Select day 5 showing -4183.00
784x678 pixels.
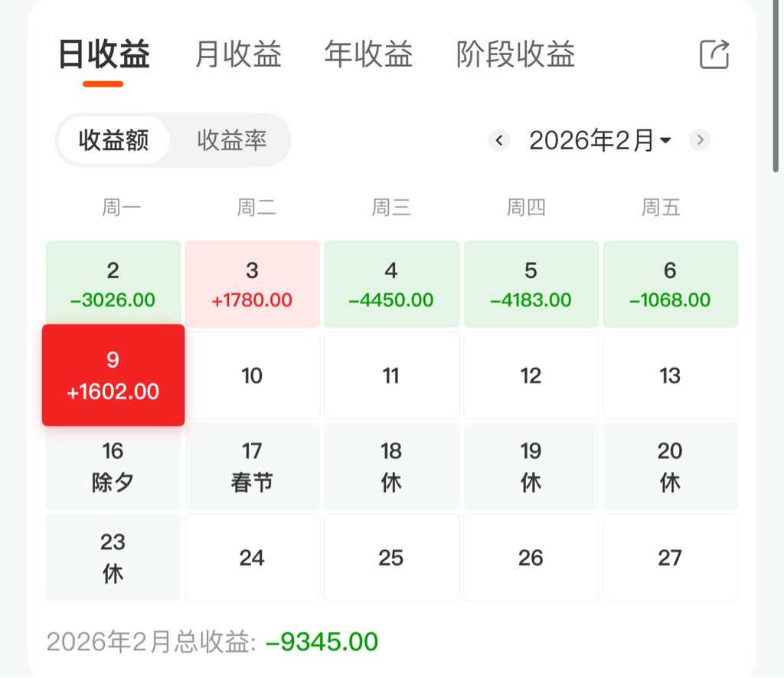pyautogui.click(x=531, y=284)
